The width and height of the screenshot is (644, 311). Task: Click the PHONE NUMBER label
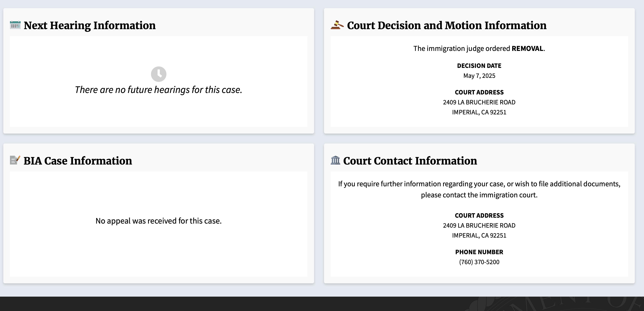pyautogui.click(x=479, y=252)
